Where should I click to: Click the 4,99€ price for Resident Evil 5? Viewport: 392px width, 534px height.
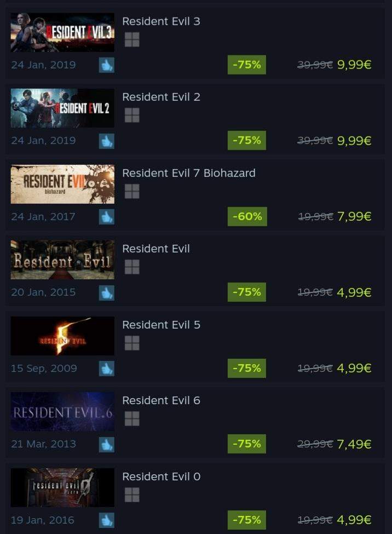point(354,368)
